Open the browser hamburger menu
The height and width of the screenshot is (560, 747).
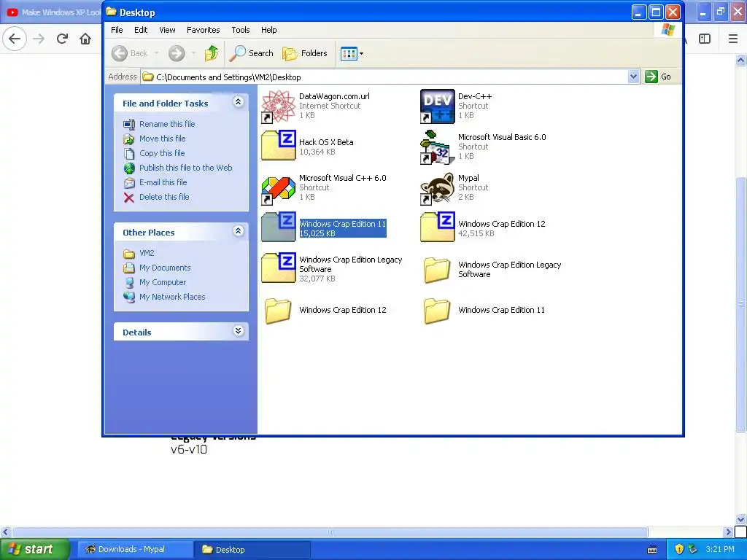pos(732,39)
